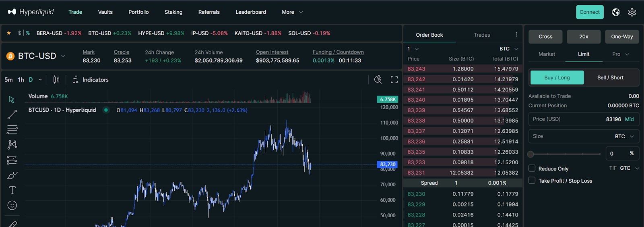Switch to the Trades tab
644x227 pixels.
482,35
